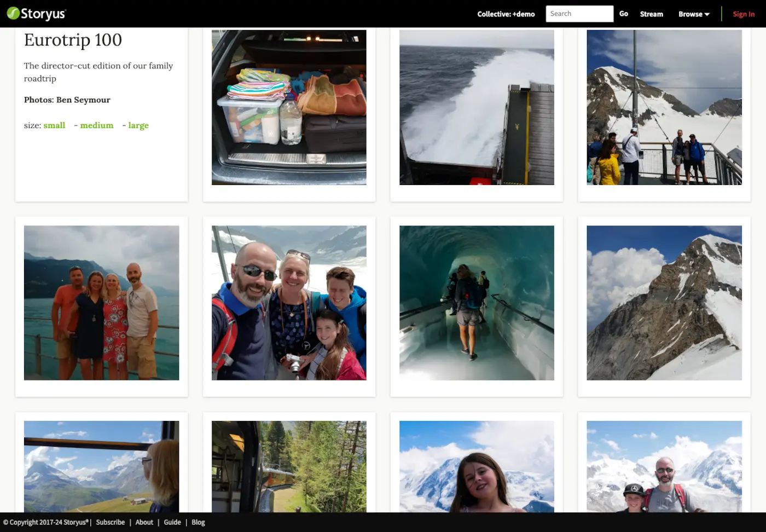766x532 pixels.
Task: Open the four friends by lake photo
Action: click(x=101, y=303)
